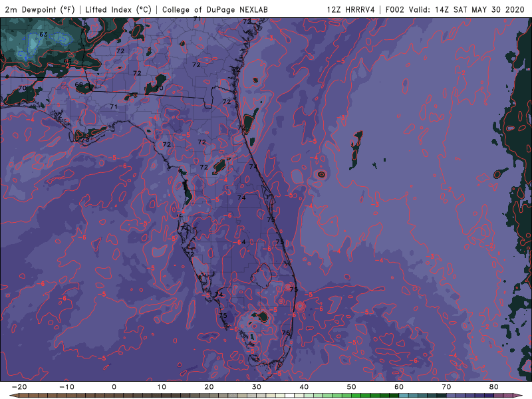Click the "12Z HRRRV4" model run label
532x399 pixels.
pyautogui.click(x=351, y=9)
